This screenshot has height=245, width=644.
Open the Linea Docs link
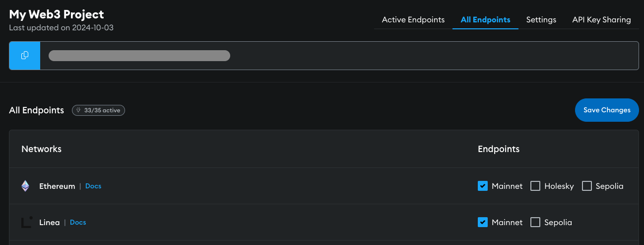tap(78, 222)
